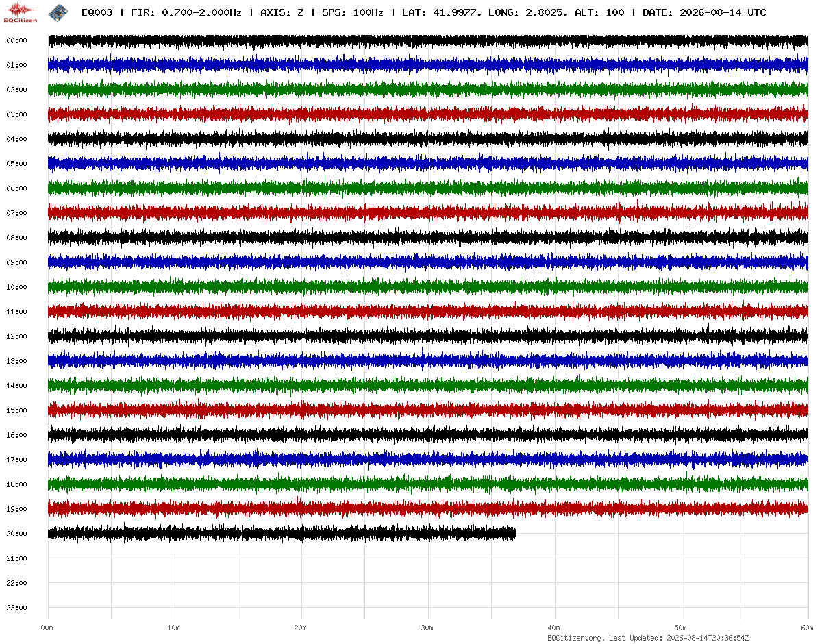Click the 21:00 hour label
Viewport: 822px width, 644px height.
pyautogui.click(x=16, y=558)
